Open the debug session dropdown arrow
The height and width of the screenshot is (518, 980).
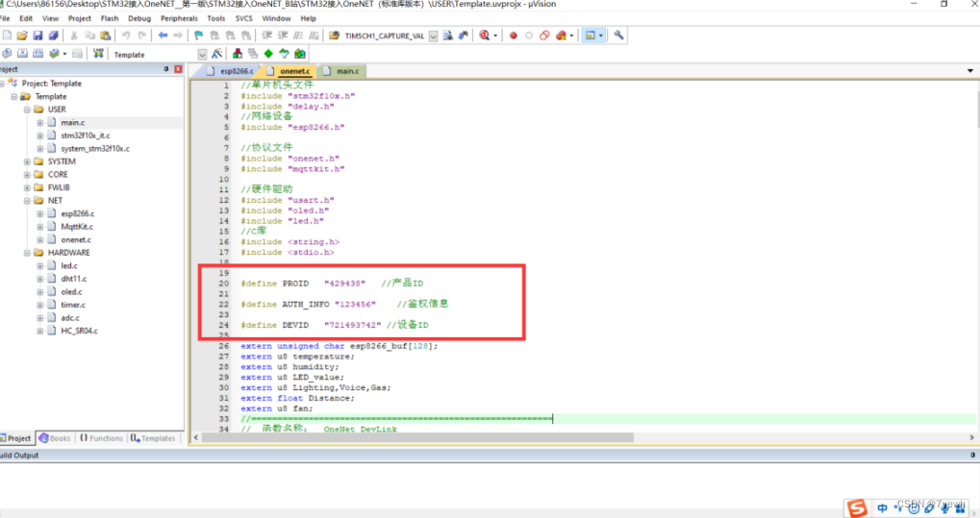coord(495,36)
